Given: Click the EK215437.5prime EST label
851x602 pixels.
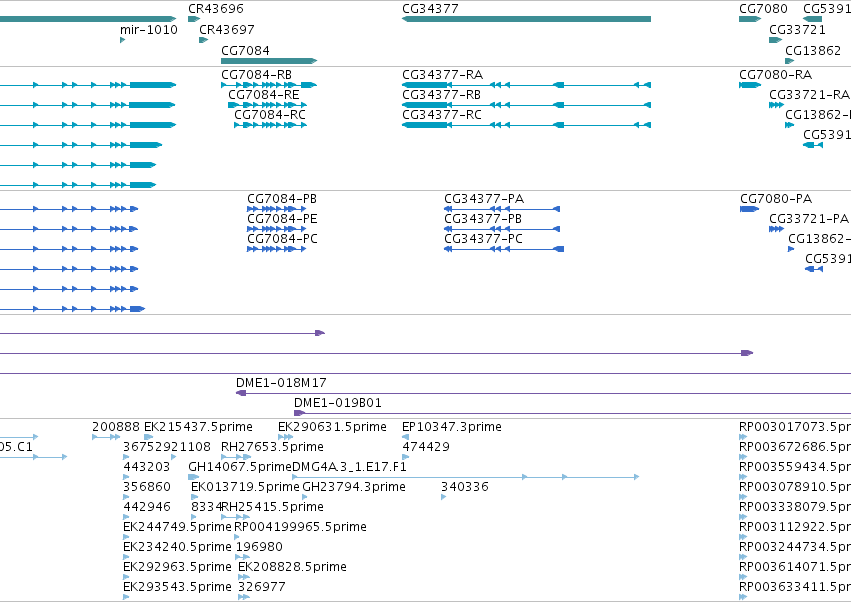Looking at the screenshot, I should [x=198, y=427].
